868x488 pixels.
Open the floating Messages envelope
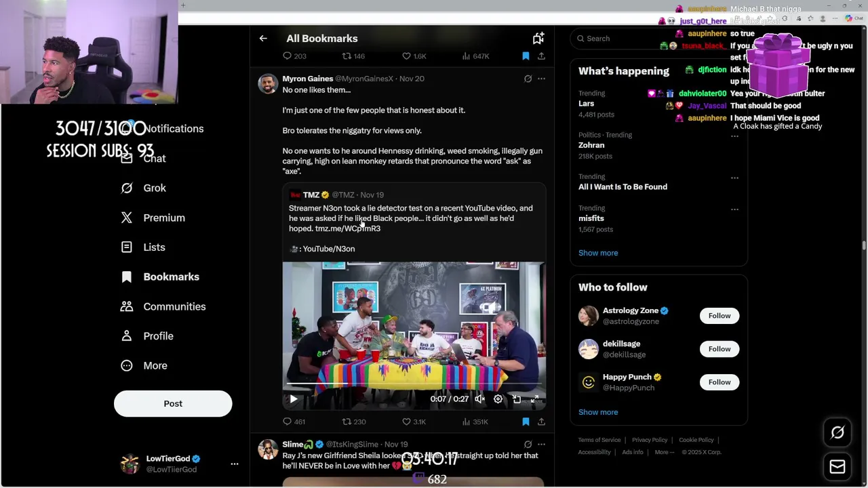pyautogui.click(x=837, y=466)
